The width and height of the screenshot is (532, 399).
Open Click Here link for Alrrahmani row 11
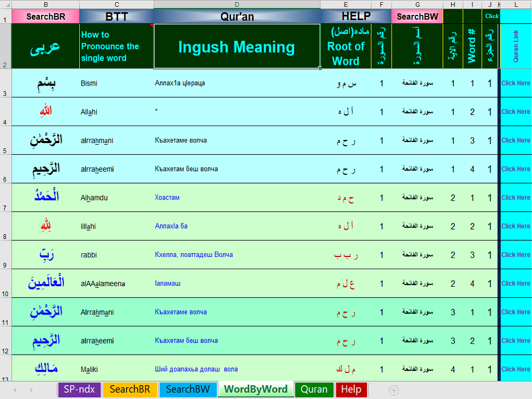pyautogui.click(x=516, y=312)
